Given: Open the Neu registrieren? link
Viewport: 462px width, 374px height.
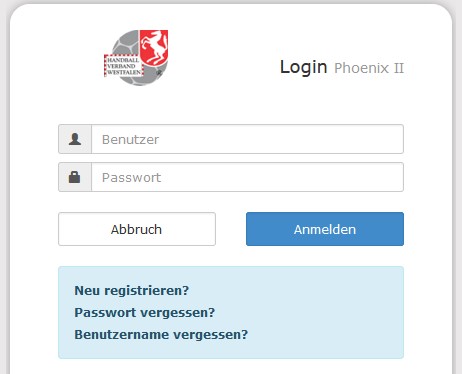Looking at the screenshot, I should pyautogui.click(x=132, y=290).
